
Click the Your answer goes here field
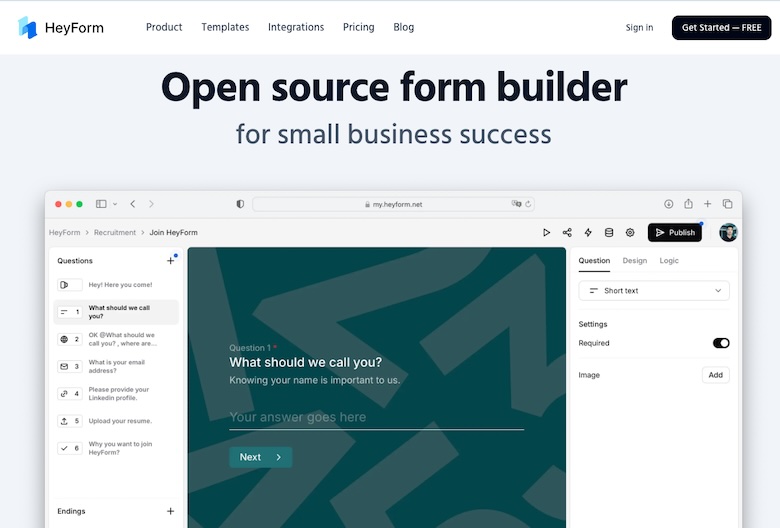coord(377,418)
